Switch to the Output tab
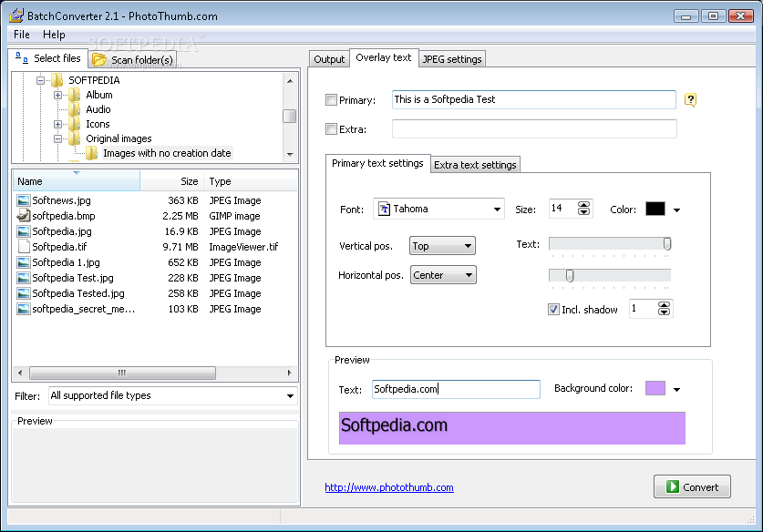Screen dimensions: 763x532 (x=329, y=59)
